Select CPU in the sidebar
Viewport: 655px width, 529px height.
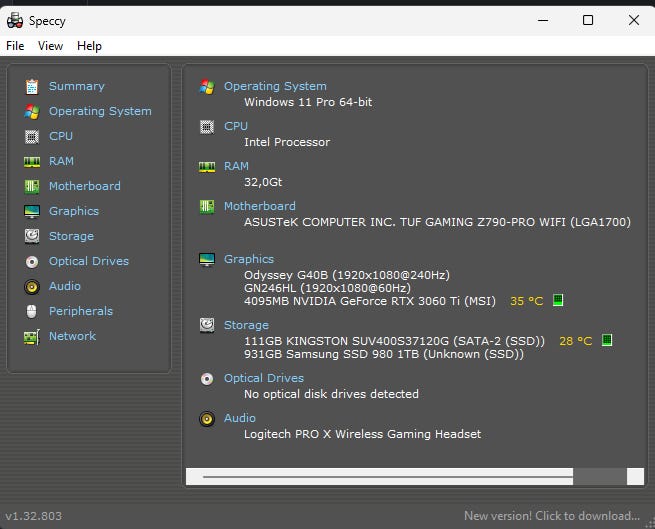click(61, 136)
